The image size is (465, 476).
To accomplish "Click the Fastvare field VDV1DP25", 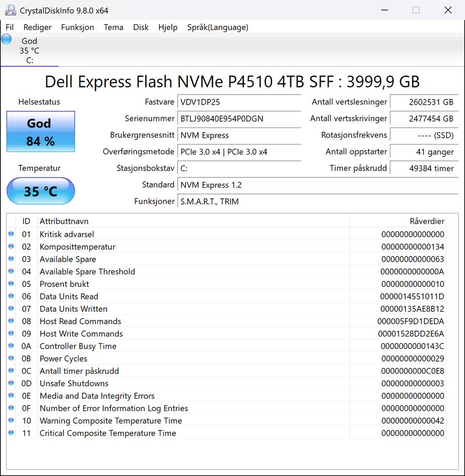I will 239,102.
